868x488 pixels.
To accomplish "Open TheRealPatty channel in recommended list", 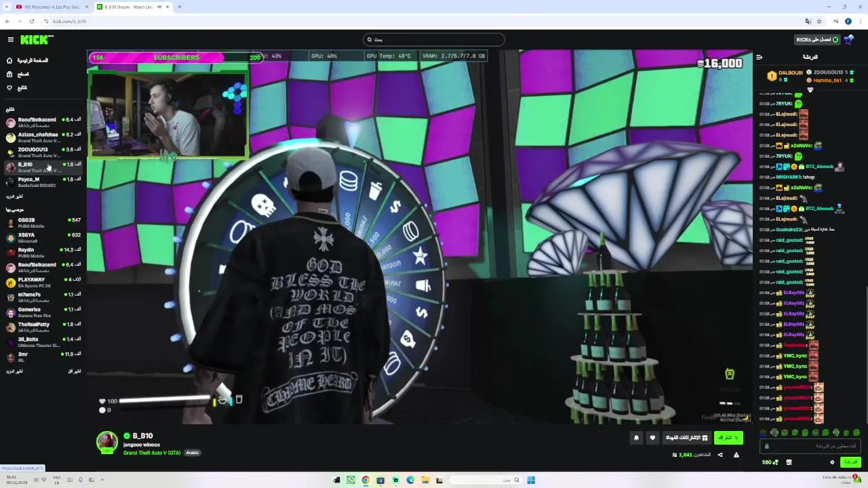I will [x=43, y=327].
